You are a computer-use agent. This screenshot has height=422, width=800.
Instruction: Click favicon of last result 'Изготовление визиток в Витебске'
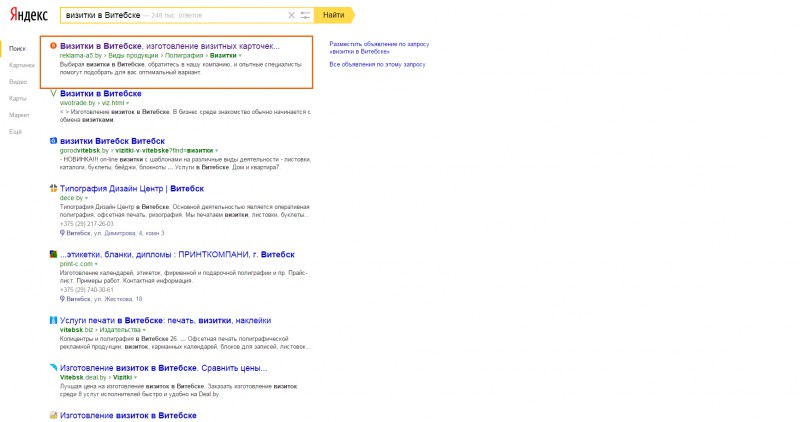pos(53,415)
